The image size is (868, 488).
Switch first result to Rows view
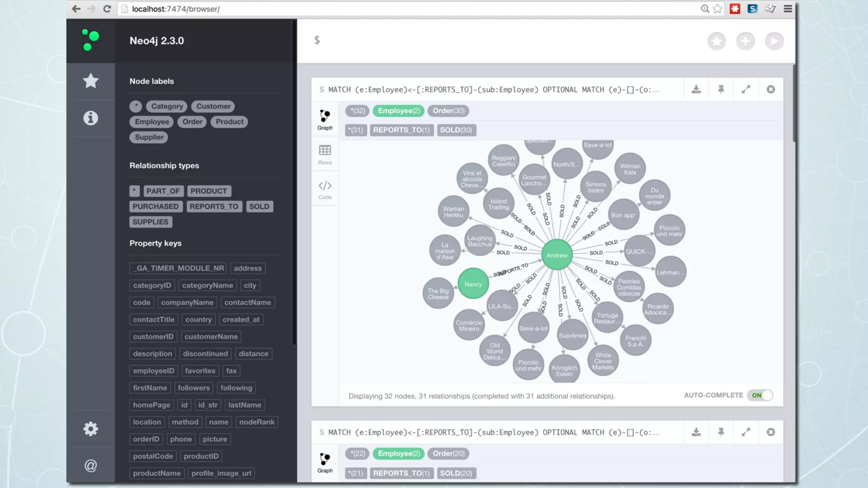pyautogui.click(x=325, y=155)
